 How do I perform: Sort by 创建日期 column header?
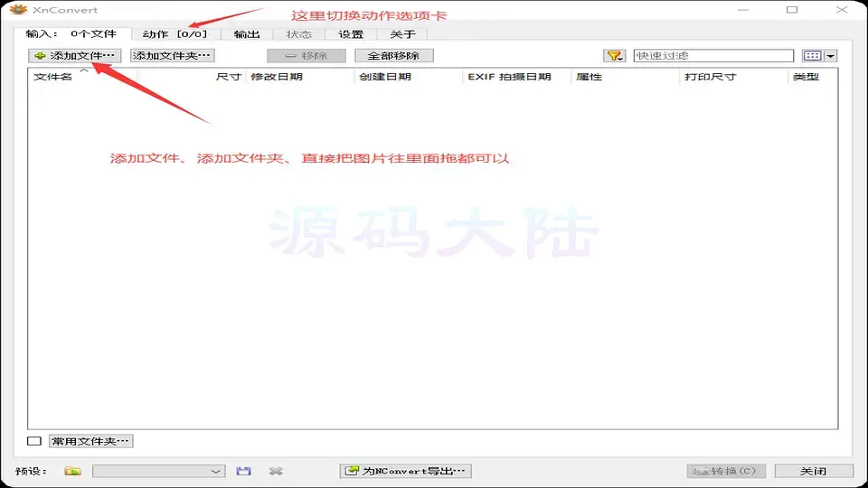408,77
